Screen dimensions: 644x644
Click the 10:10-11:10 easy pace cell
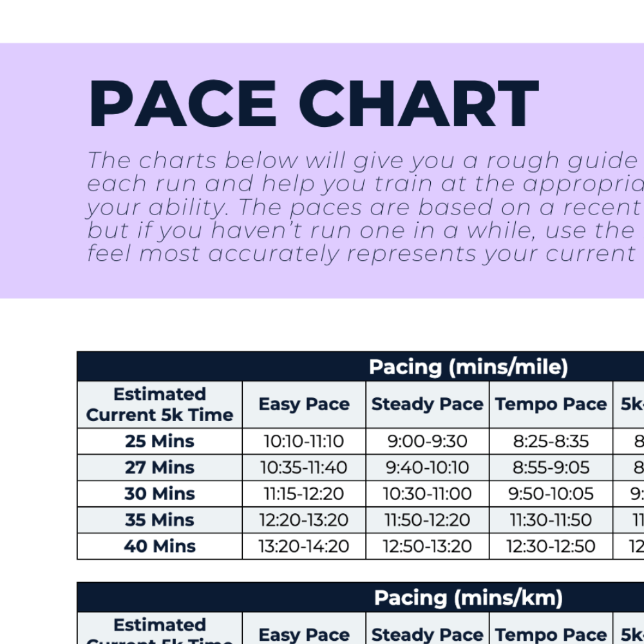304,442
